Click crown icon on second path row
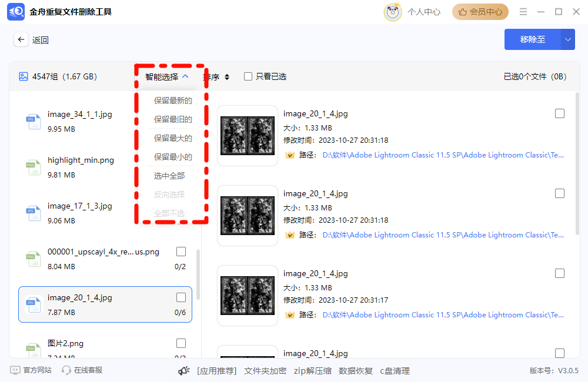This screenshot has width=588, height=382. coord(290,234)
